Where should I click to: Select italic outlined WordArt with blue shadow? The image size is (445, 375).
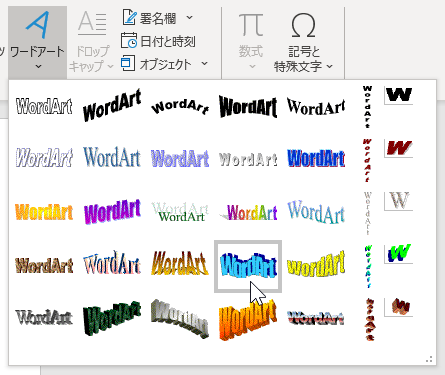click(x=44, y=158)
